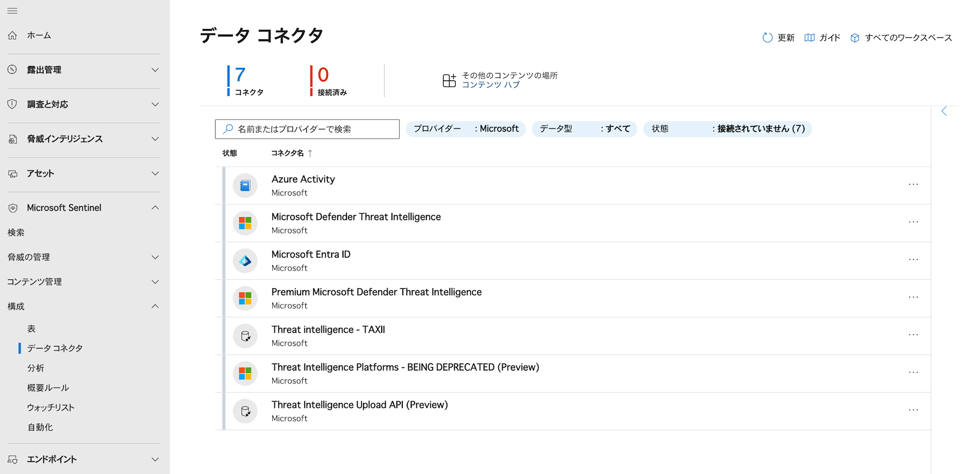The image size is (980, 474).
Task: Click the guide book icon
Action: 809,38
